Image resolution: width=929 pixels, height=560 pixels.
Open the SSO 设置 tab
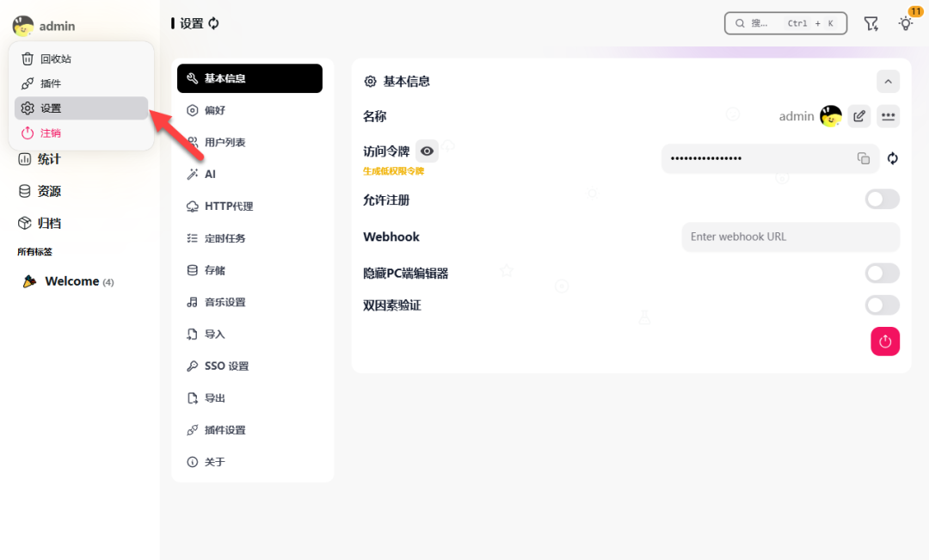point(249,366)
